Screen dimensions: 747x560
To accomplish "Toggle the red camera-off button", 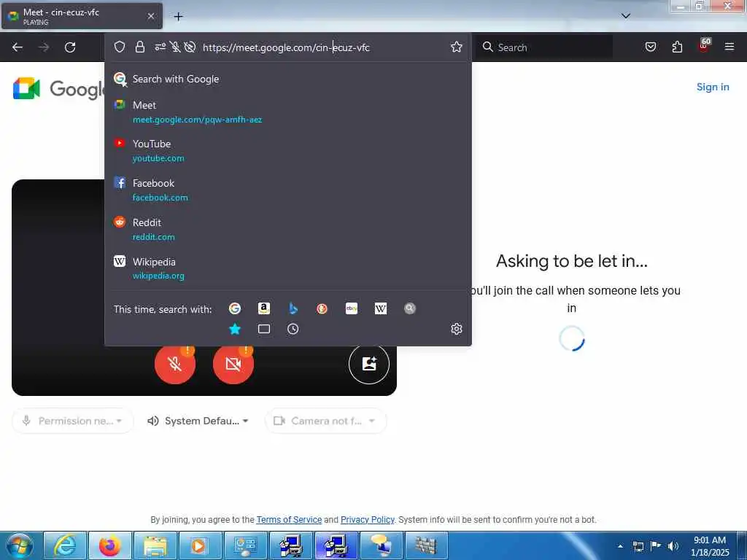I will 233,364.
